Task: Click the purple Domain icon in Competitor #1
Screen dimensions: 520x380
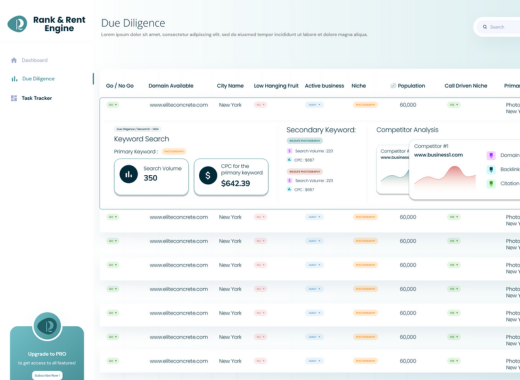Action: tap(491, 155)
